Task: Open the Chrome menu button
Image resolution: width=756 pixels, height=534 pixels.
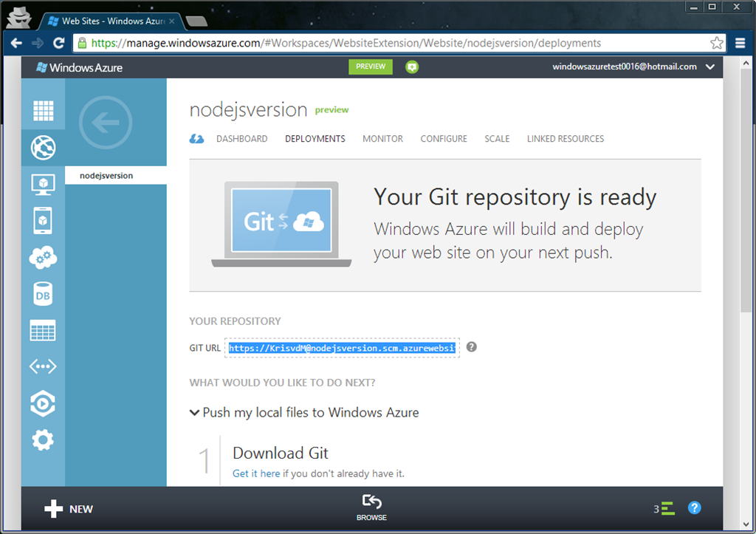Action: click(x=740, y=44)
